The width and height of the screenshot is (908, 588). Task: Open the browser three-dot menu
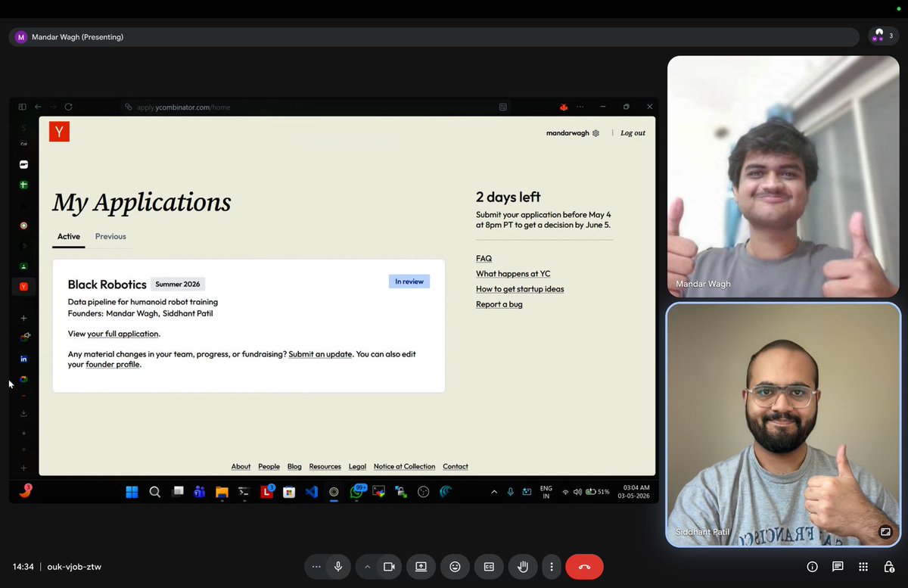[580, 107]
